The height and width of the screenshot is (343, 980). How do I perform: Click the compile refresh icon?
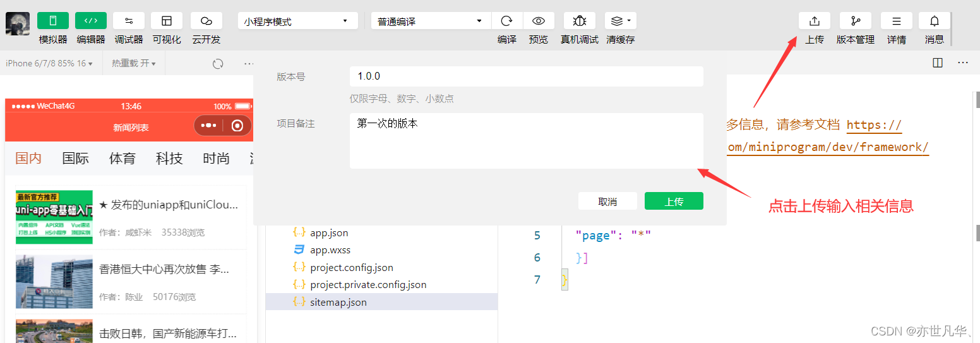click(x=506, y=21)
